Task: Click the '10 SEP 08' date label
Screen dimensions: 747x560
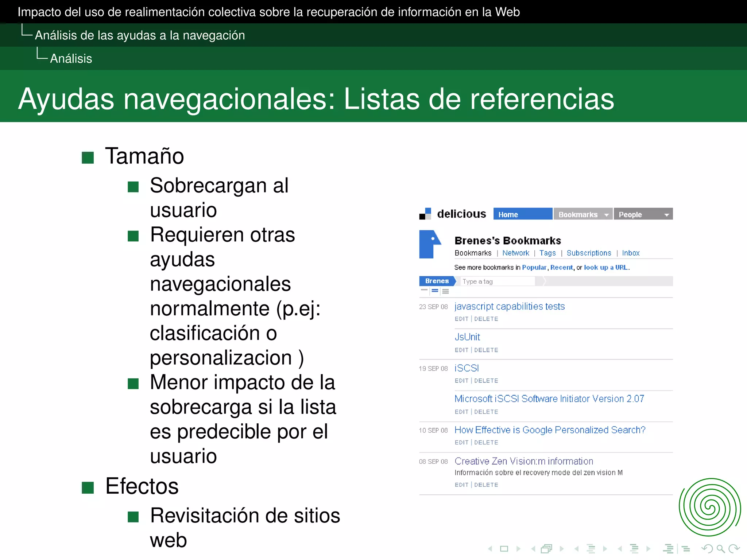Action: pos(433,430)
